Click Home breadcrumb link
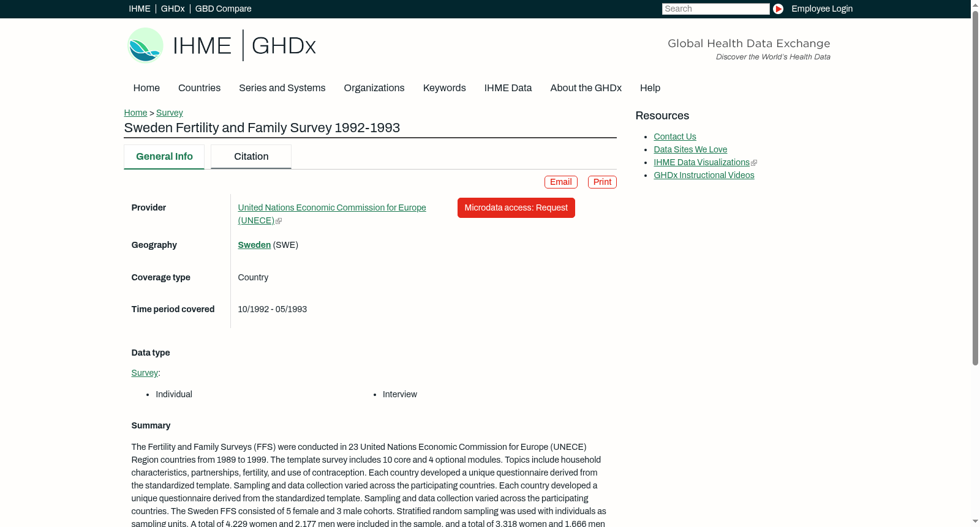The height and width of the screenshot is (527, 980). point(135,113)
